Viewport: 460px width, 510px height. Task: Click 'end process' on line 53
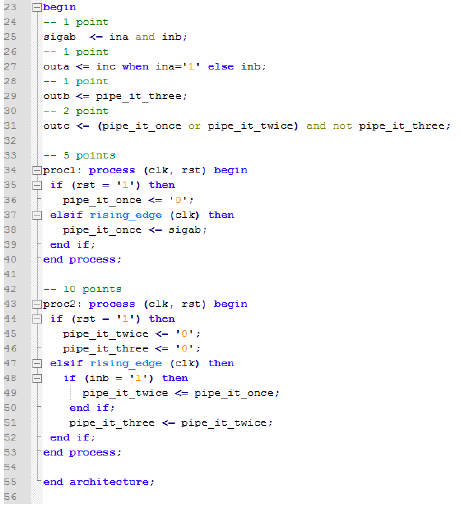[x=79, y=453]
